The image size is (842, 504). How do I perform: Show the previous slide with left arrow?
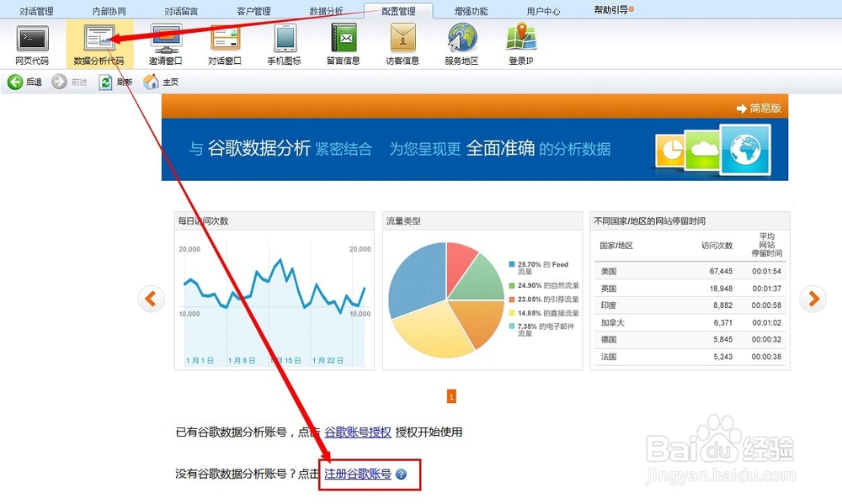(151, 299)
